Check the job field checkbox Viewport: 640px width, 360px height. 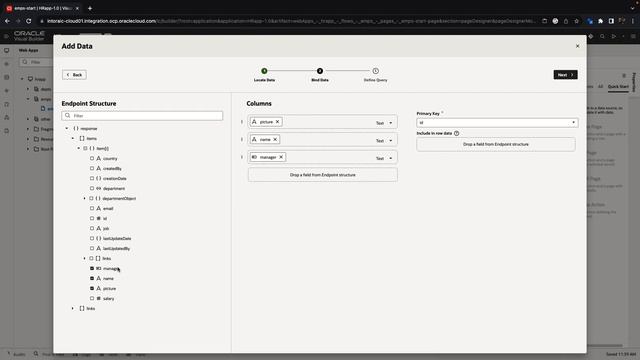92,229
